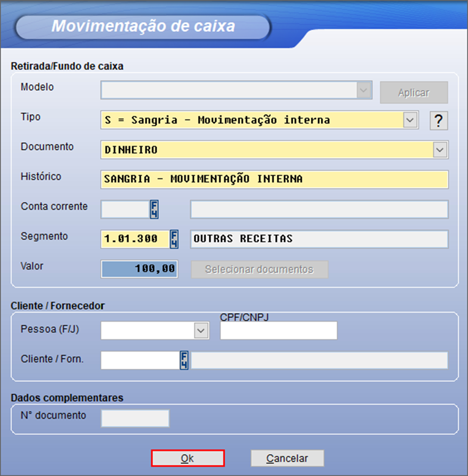Click the Cliente / Forn. code field
Viewport: 468px width, 476px height.
(140, 360)
